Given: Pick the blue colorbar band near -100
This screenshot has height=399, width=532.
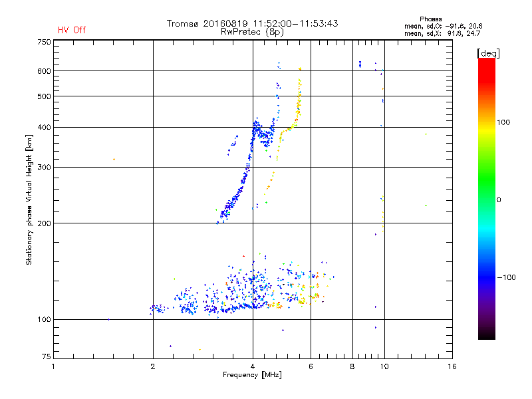Looking at the screenshot, I should tap(486, 276).
